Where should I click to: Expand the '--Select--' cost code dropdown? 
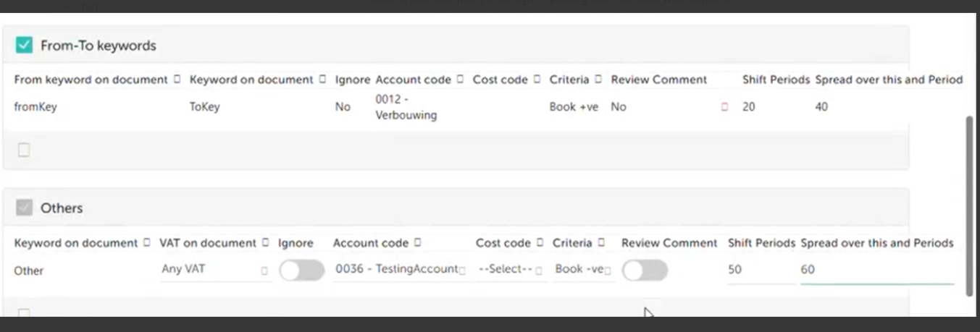click(510, 269)
